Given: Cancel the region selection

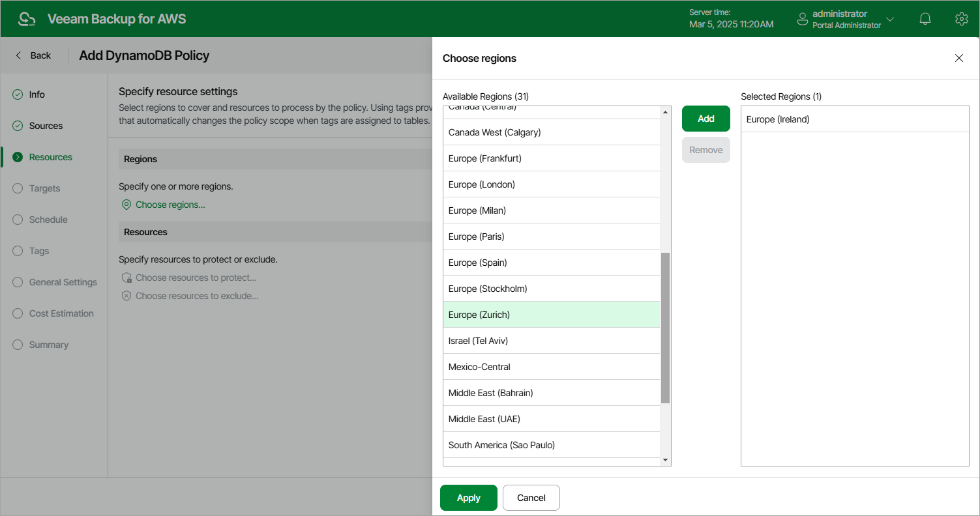Looking at the screenshot, I should click(531, 498).
